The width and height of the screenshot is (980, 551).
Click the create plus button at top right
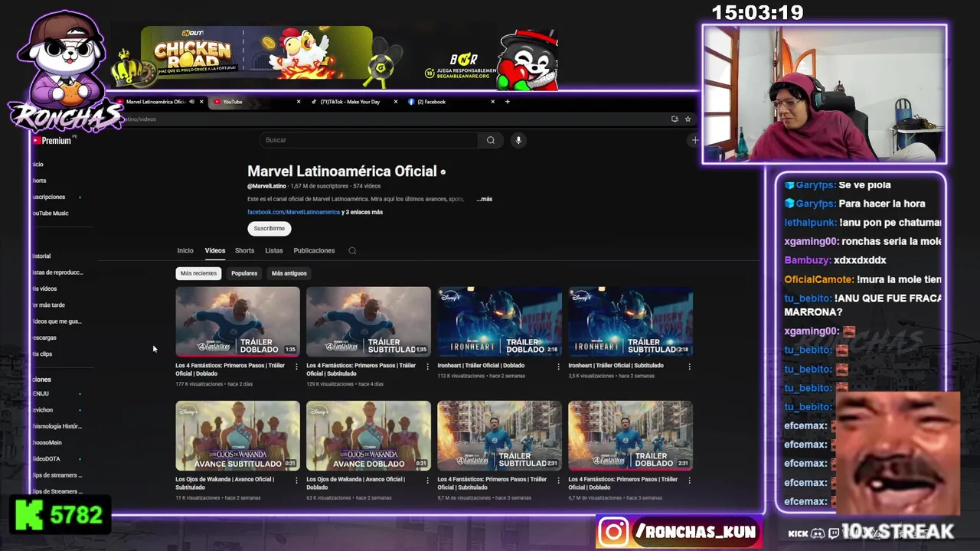tap(694, 140)
